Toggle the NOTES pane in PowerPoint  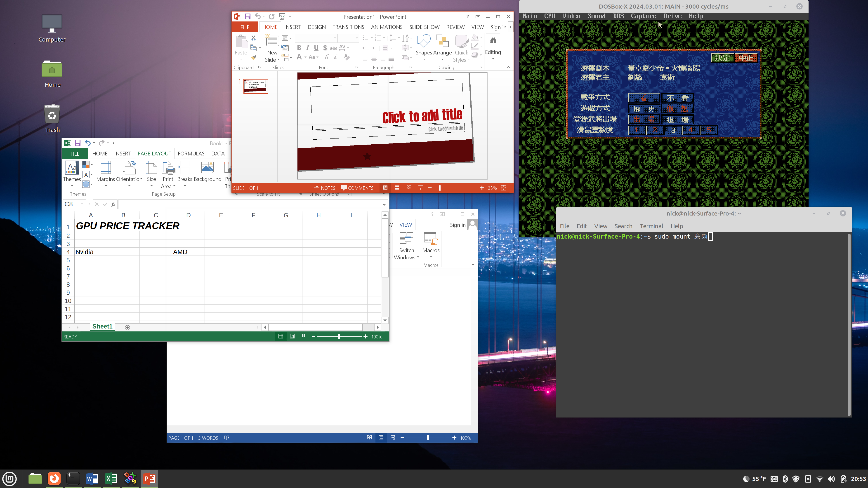click(x=325, y=188)
